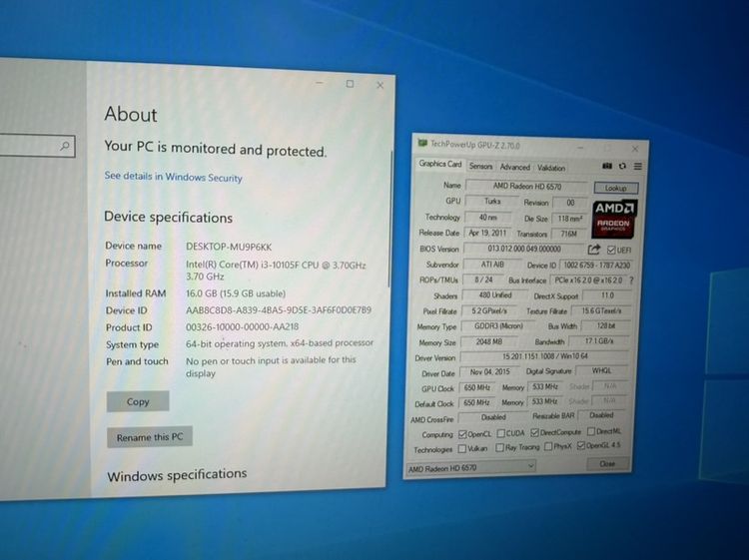
Task: Maximize the Settings About window
Action: click(x=350, y=84)
